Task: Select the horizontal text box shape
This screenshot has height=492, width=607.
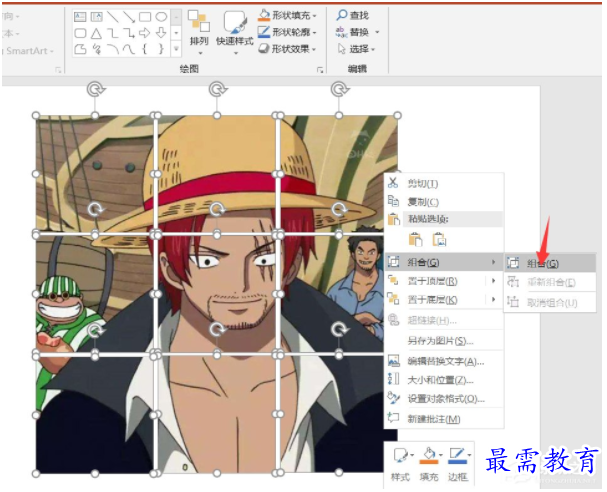Action: click(80, 17)
